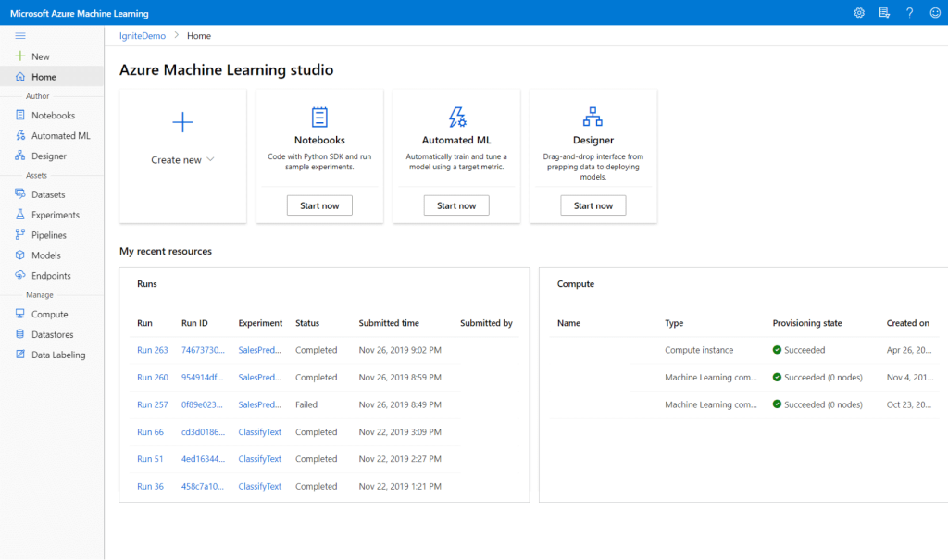Open Run 51 link
This screenshot has height=560, width=948.
pos(150,458)
